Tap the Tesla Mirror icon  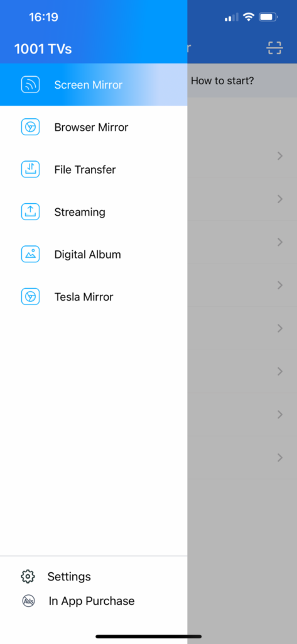point(30,296)
